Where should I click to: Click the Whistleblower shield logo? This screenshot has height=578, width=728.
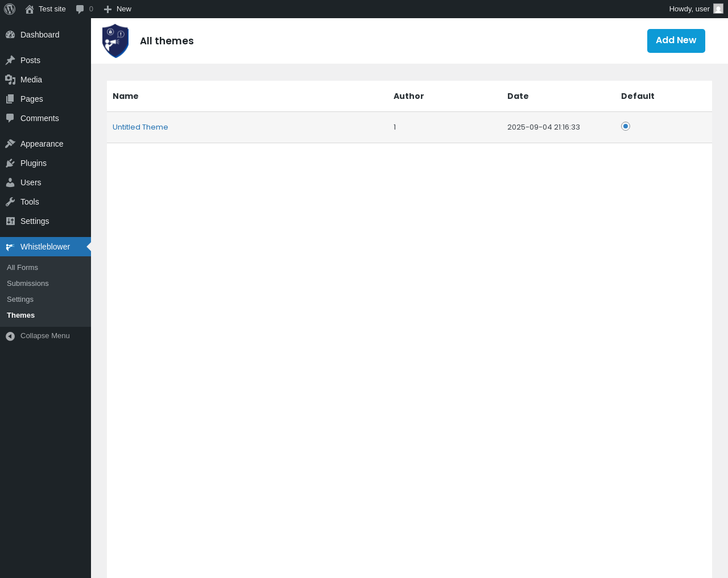[x=115, y=41]
